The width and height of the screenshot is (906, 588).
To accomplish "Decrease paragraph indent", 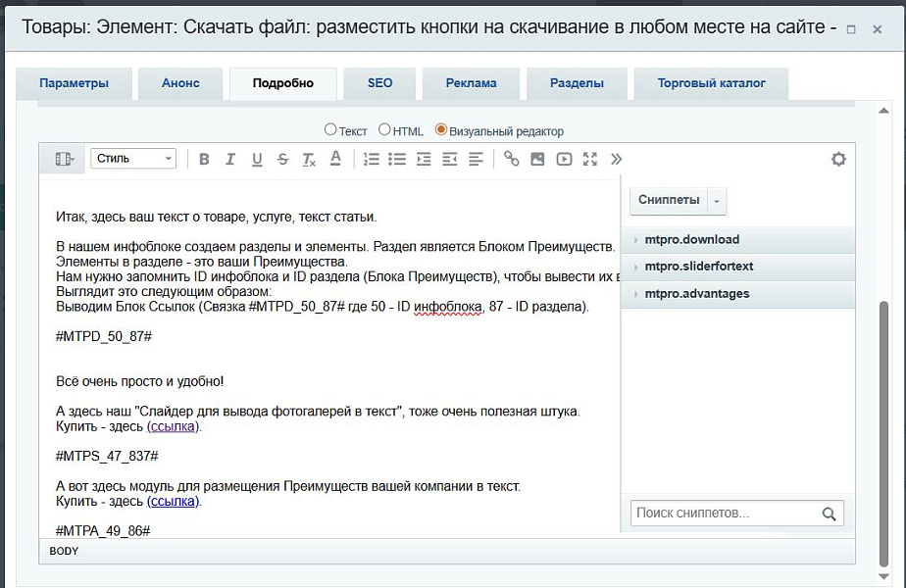I will 449,159.
